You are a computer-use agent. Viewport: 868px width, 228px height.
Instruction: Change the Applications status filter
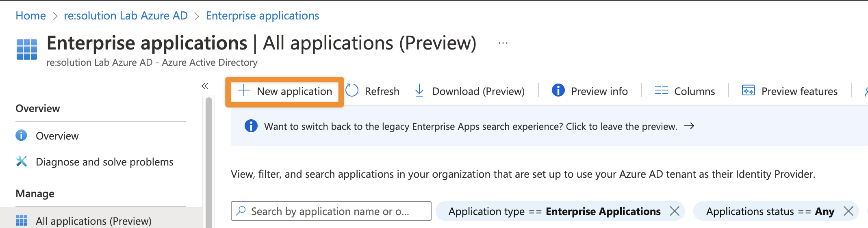770,211
